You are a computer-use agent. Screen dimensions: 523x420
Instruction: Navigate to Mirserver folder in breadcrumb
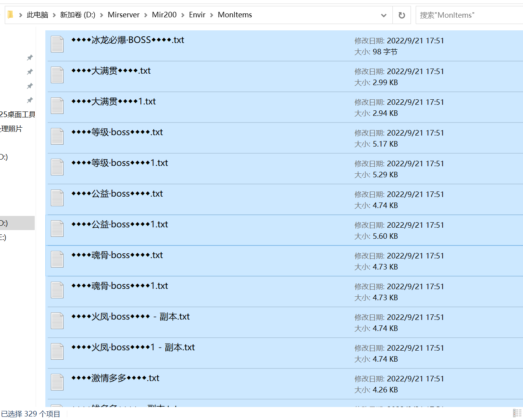pos(123,15)
